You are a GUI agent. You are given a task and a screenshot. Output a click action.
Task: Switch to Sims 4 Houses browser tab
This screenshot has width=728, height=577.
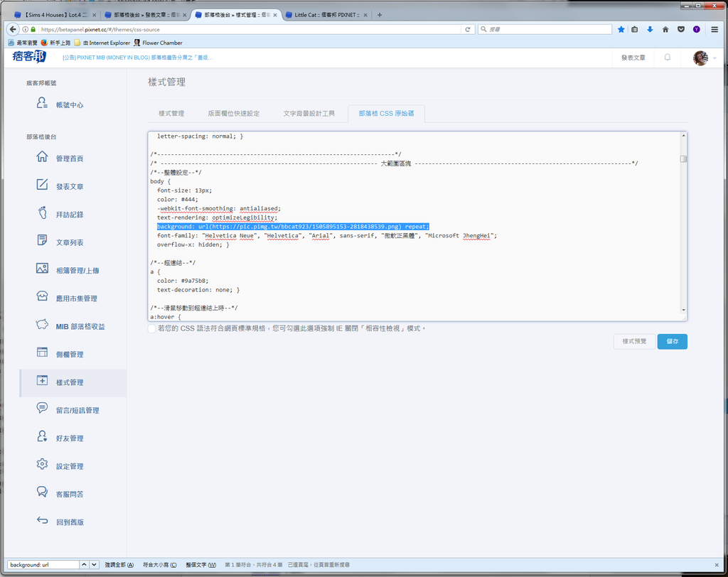(54, 15)
